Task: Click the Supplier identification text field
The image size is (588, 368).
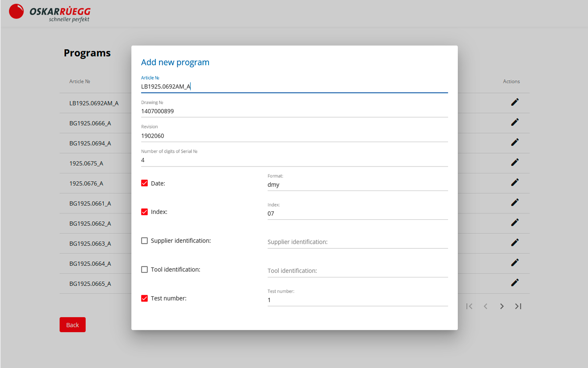Action: [x=358, y=242]
